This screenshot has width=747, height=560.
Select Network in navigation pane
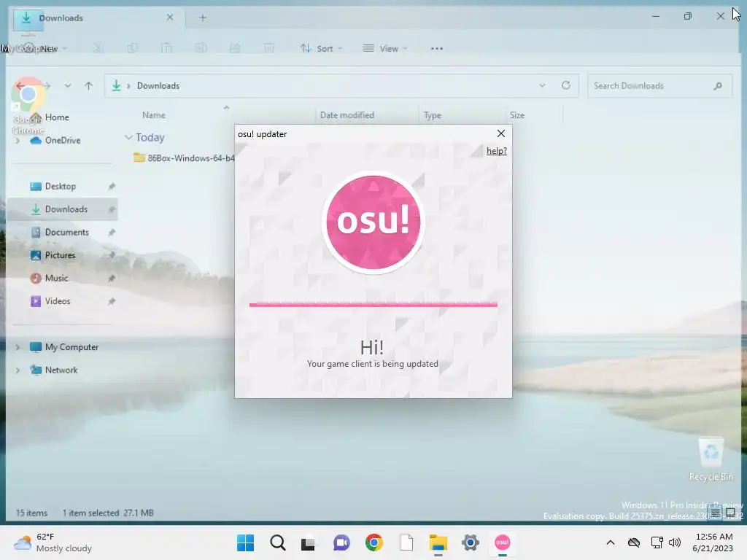pos(61,370)
